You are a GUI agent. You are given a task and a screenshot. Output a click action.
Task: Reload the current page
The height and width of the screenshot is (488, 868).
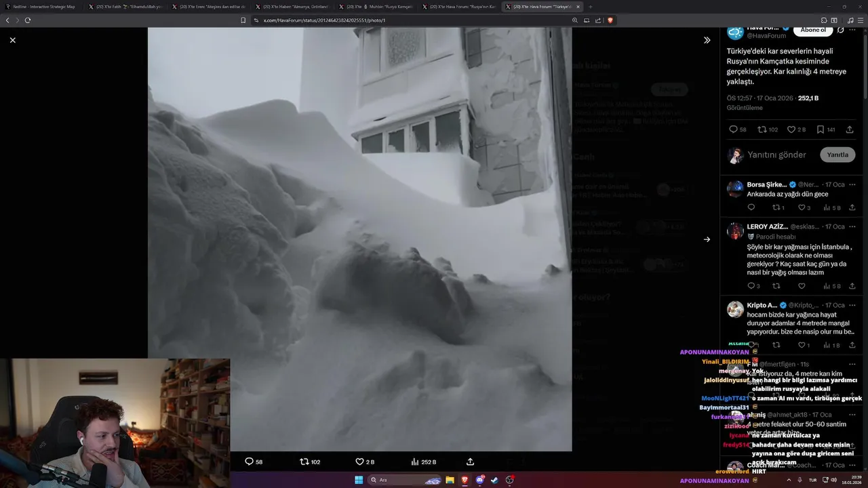(28, 20)
